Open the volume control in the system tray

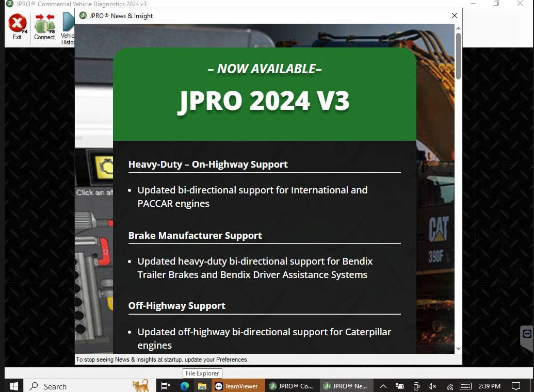tap(431, 386)
